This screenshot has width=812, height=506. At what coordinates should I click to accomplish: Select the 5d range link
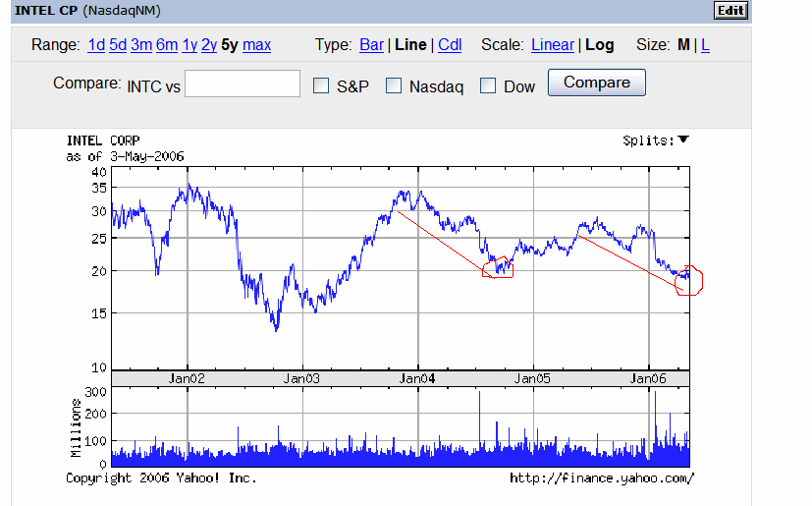point(118,45)
